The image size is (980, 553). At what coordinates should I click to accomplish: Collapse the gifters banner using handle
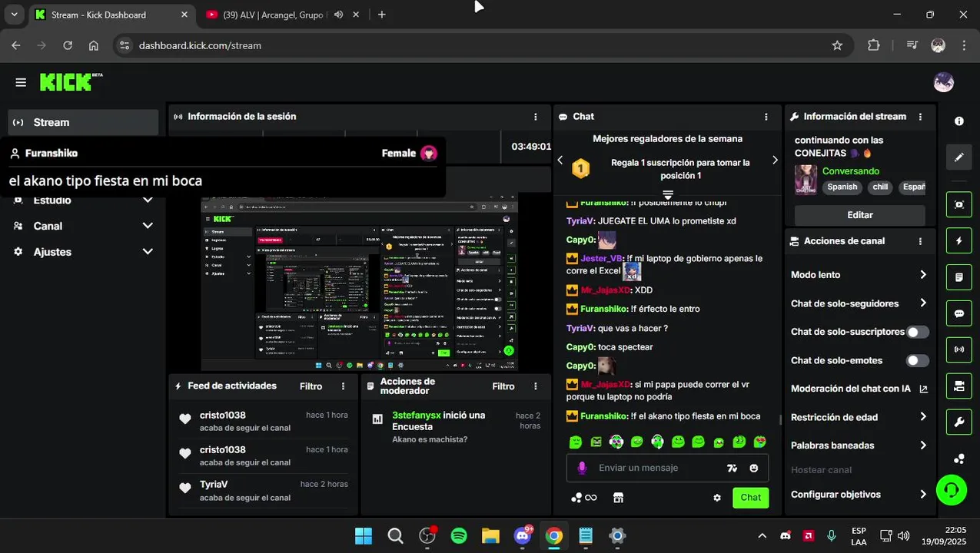[668, 194]
